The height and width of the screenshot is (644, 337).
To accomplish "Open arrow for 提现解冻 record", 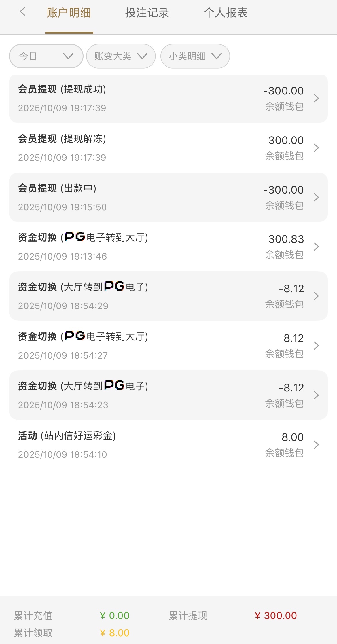I will click(x=316, y=148).
